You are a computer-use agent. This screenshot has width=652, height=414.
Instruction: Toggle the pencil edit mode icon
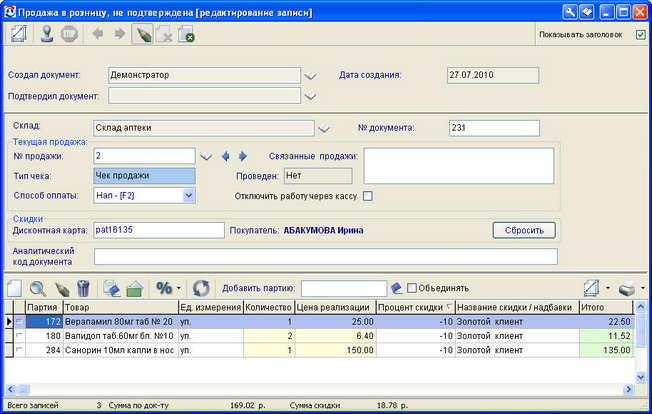142,34
